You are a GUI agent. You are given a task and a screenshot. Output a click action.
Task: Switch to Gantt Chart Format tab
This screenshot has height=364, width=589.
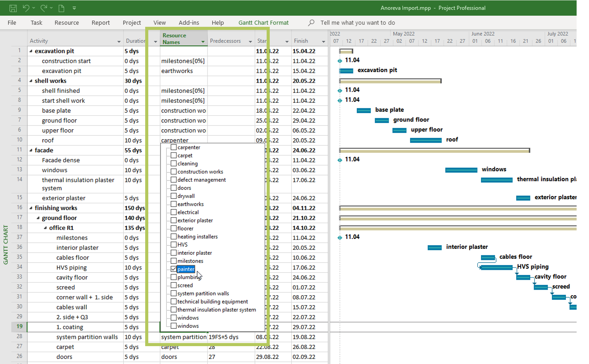(x=263, y=23)
